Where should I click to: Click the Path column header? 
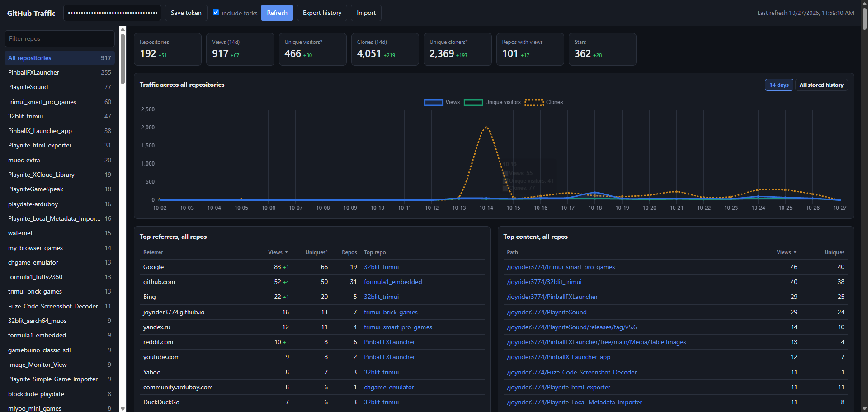point(512,252)
